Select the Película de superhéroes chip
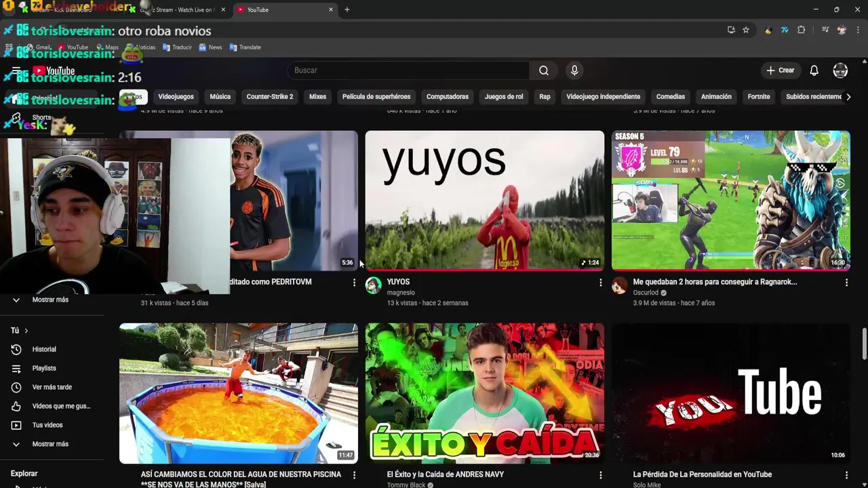The height and width of the screenshot is (488, 868). (x=376, y=97)
